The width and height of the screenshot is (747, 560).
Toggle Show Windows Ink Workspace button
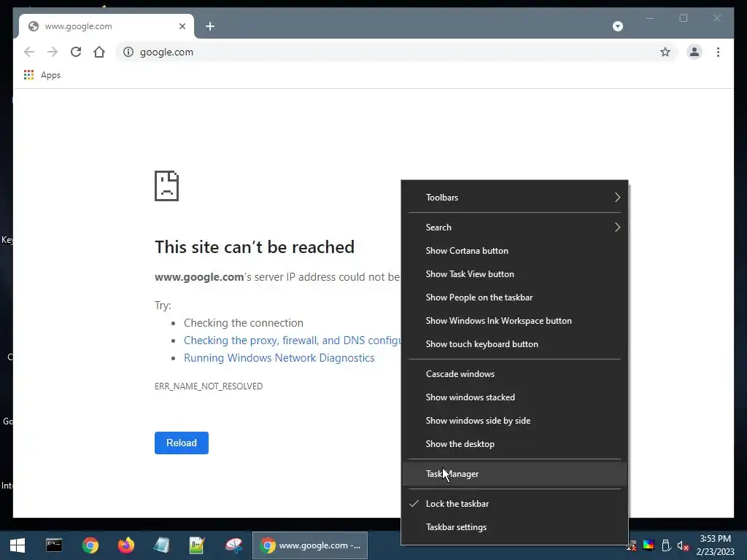(x=514, y=321)
